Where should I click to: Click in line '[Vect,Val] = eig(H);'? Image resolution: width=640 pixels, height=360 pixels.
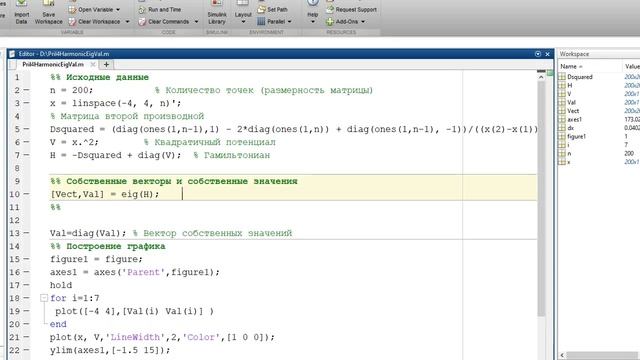pyautogui.click(x=104, y=194)
